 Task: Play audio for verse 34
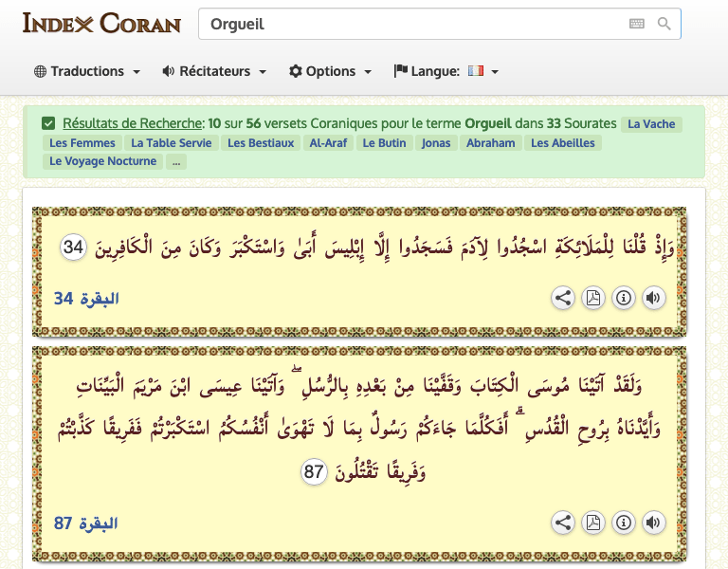pos(653,298)
